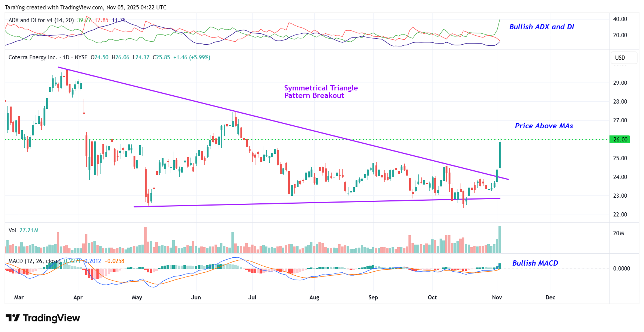Click the 40.00 ADX axis label
The width and height of the screenshot is (644, 332).
click(620, 19)
